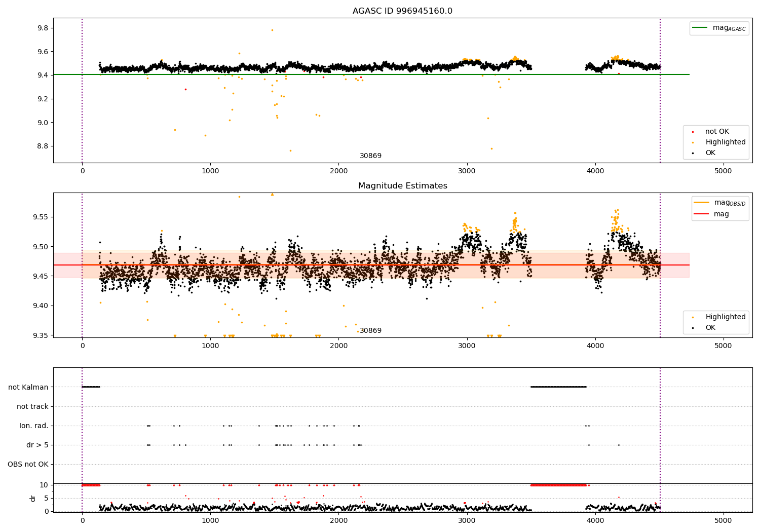This screenshot has width=760, height=532.
Task: Click the 30869 label in top plot
Action: click(x=370, y=156)
